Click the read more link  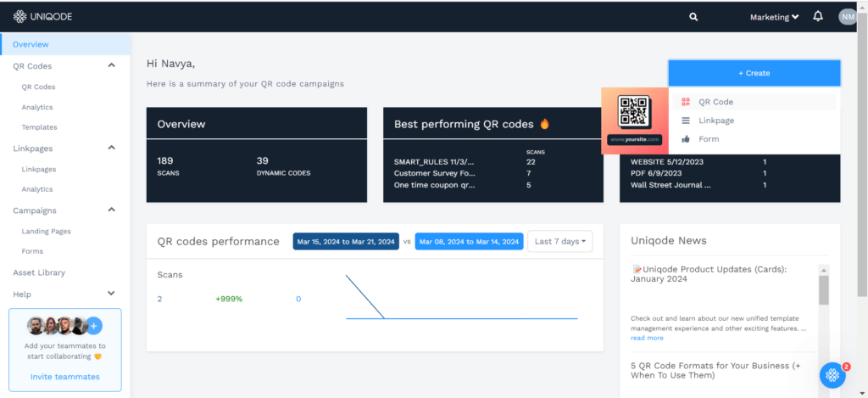pyautogui.click(x=647, y=338)
